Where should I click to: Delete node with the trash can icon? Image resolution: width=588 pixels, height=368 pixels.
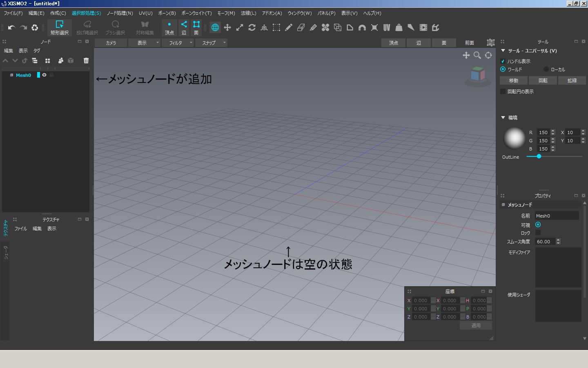[86, 61]
